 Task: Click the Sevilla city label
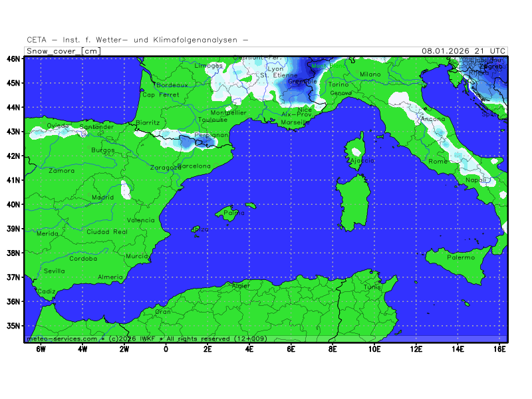(x=55, y=271)
